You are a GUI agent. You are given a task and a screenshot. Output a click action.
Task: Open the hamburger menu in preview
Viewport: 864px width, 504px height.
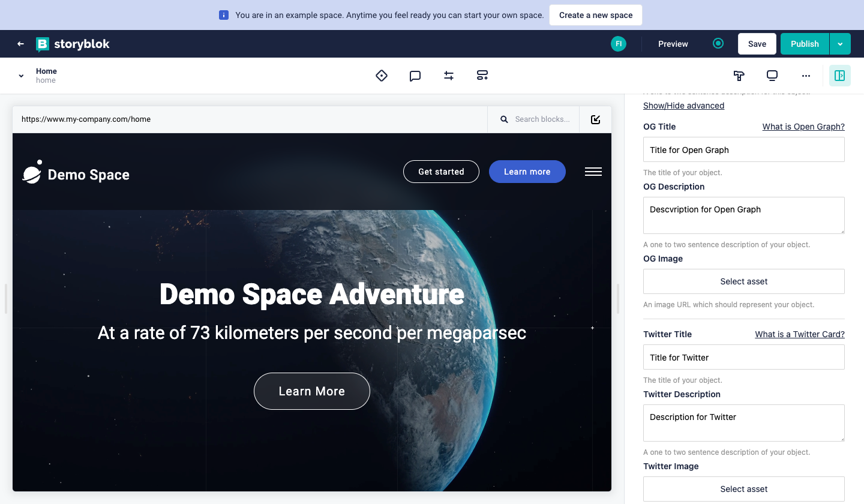[x=593, y=172]
